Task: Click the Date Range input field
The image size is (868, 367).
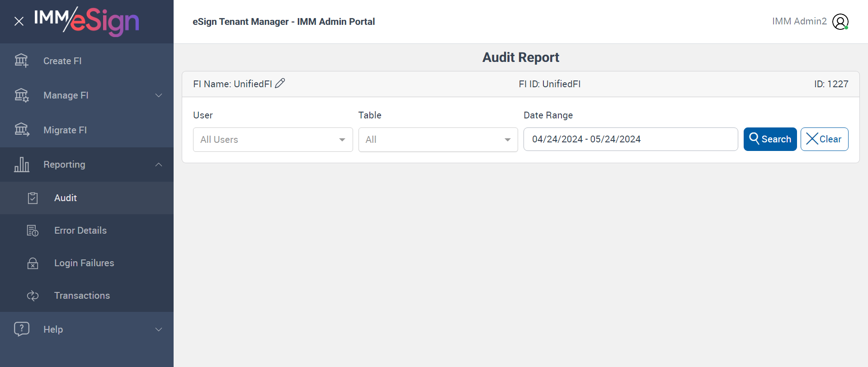Action: point(630,139)
